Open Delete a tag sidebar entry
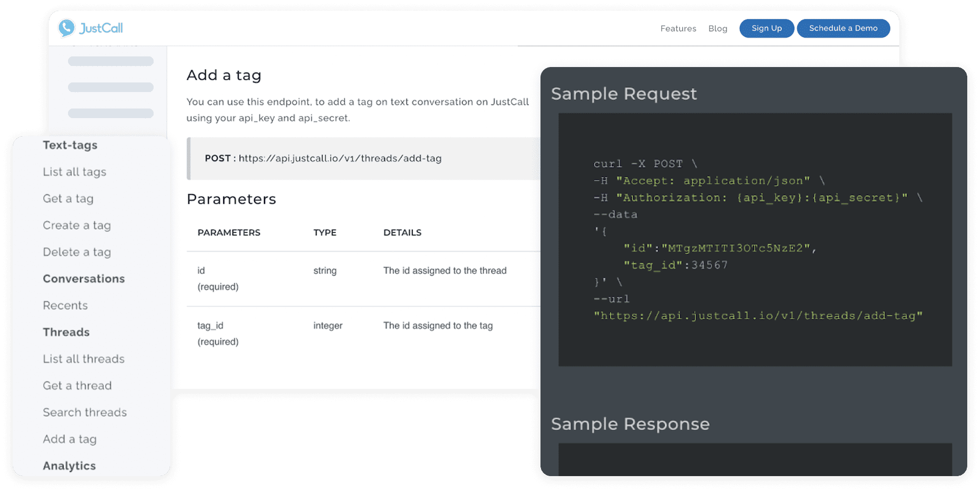This screenshot has width=980, height=491. 77,252
